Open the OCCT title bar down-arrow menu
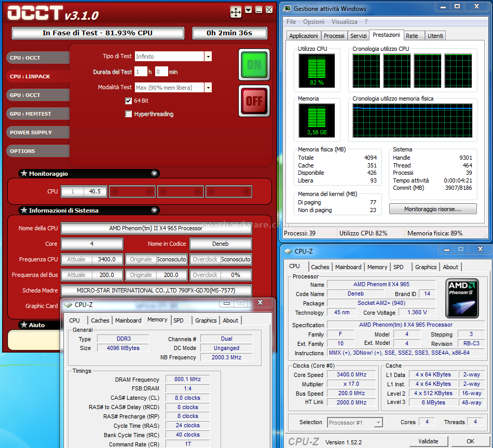The width and height of the screenshot is (493, 448). [249, 10]
